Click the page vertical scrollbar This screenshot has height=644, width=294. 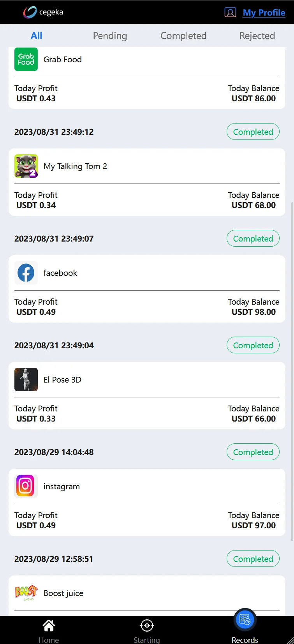coord(292,370)
